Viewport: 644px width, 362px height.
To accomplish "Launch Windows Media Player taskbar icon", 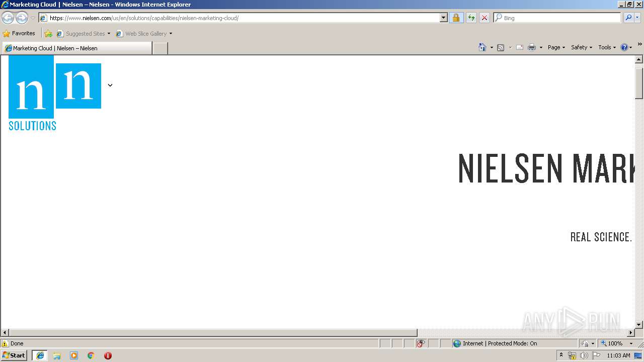I will click(74, 355).
